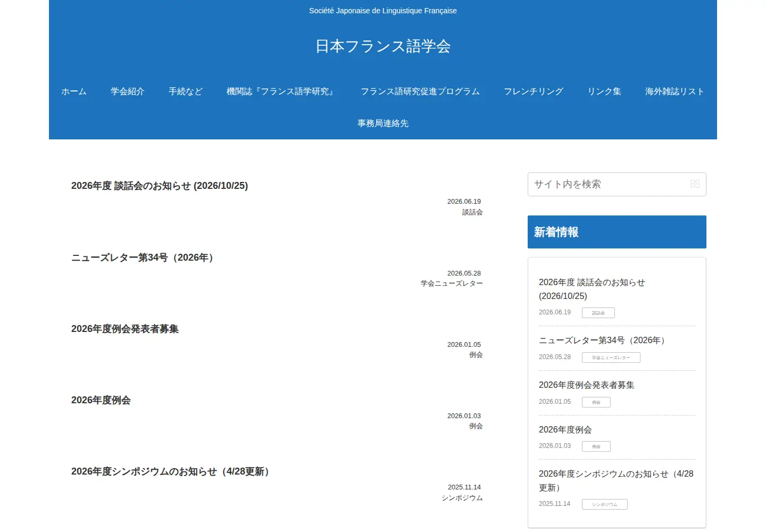766x532 pixels.
Task: Open the フレンチリング menu item
Action: pyautogui.click(x=534, y=92)
